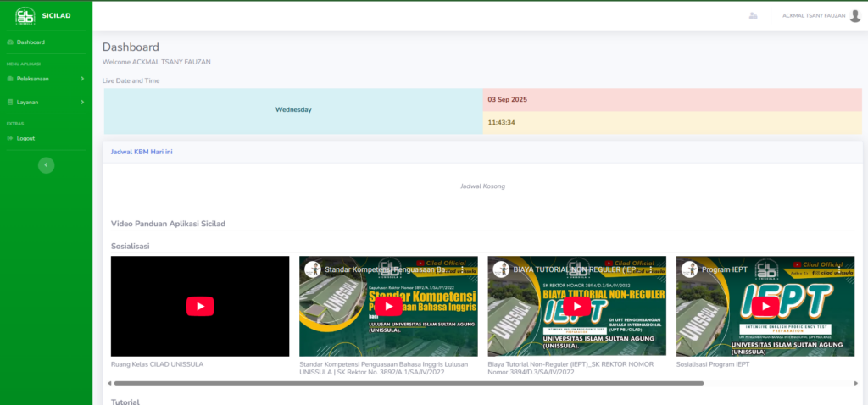
Task: Play the Program IEPT video
Action: [765, 306]
